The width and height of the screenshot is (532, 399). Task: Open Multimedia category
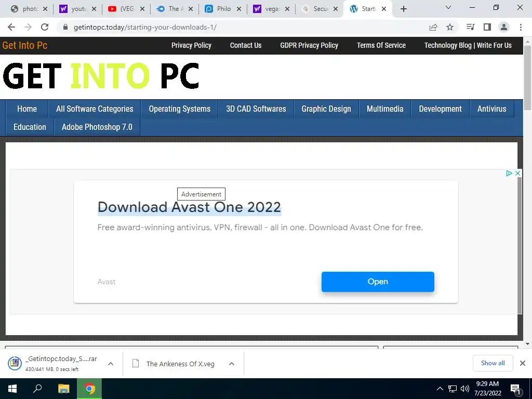click(385, 109)
